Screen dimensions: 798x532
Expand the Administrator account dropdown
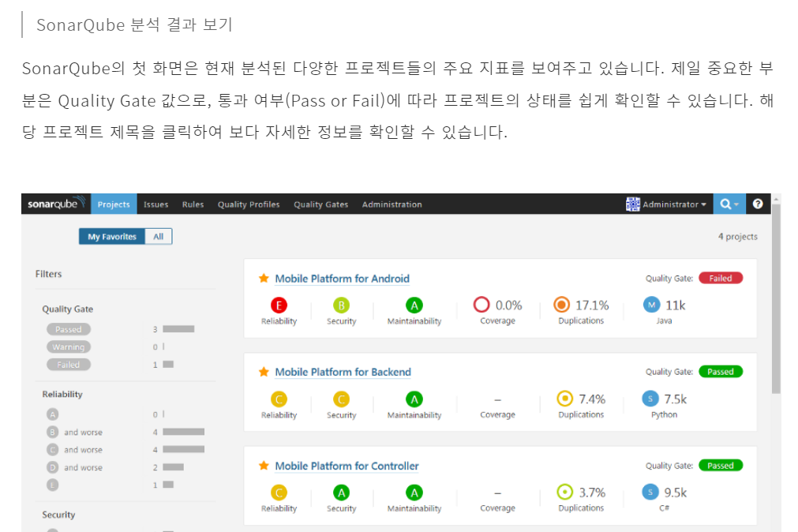(x=674, y=204)
